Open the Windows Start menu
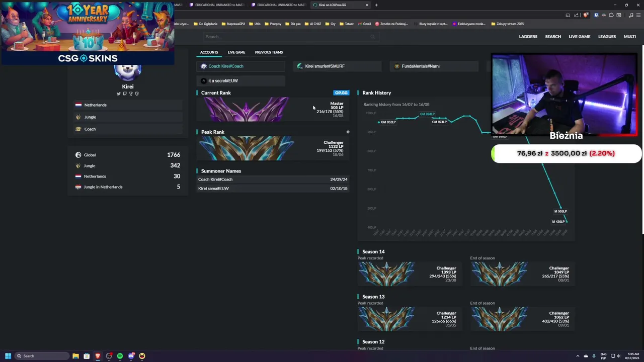644x362 pixels. [8, 356]
